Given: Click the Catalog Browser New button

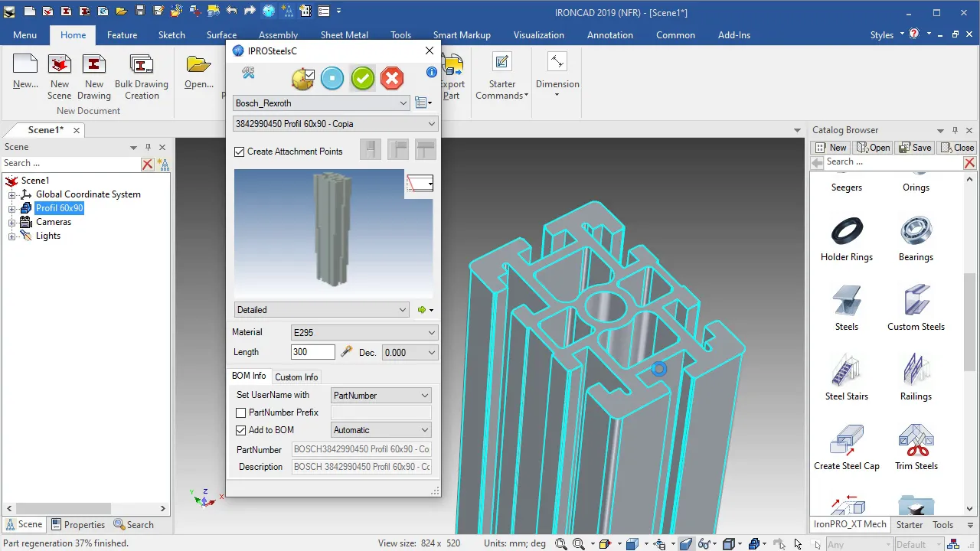Looking at the screenshot, I should [x=831, y=148].
